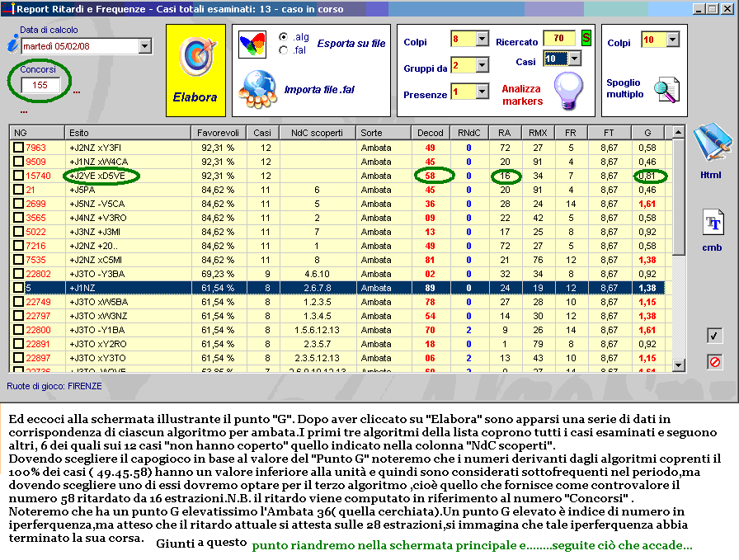
Task: Sort by the NdC scoperti column header
Action: pos(318,133)
